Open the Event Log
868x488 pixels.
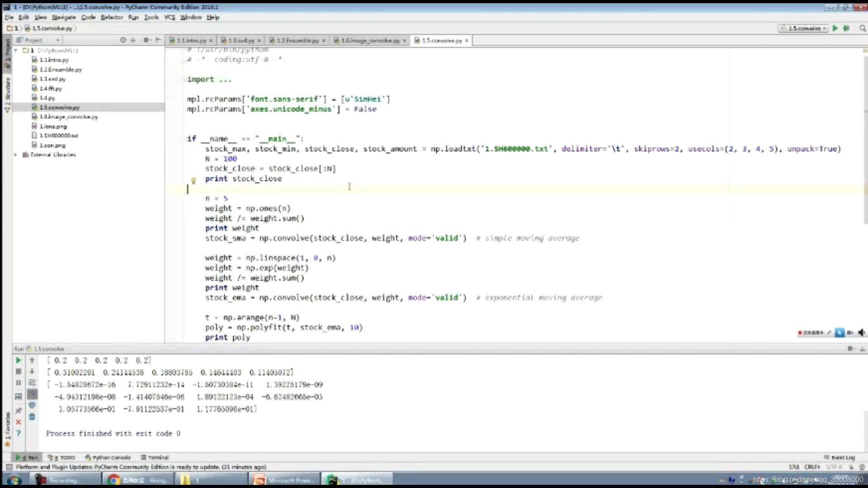point(839,457)
